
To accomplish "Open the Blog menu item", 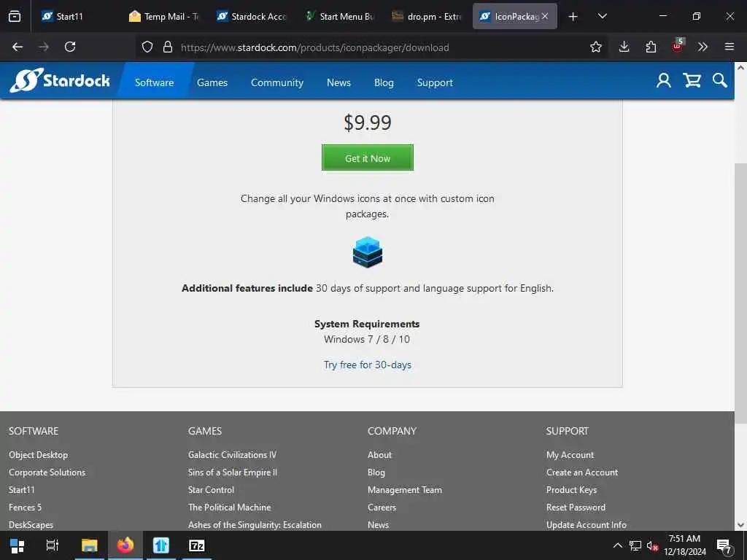I will point(384,82).
